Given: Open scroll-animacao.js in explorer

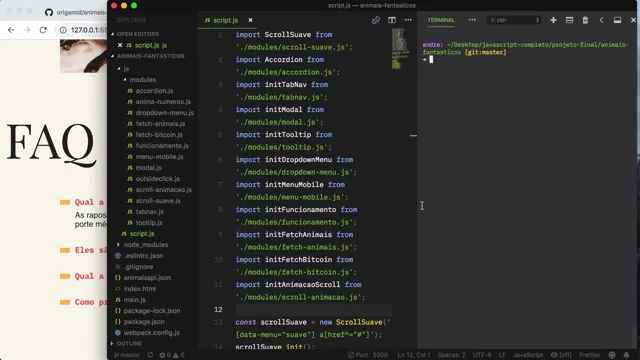Looking at the screenshot, I should click(160, 190).
